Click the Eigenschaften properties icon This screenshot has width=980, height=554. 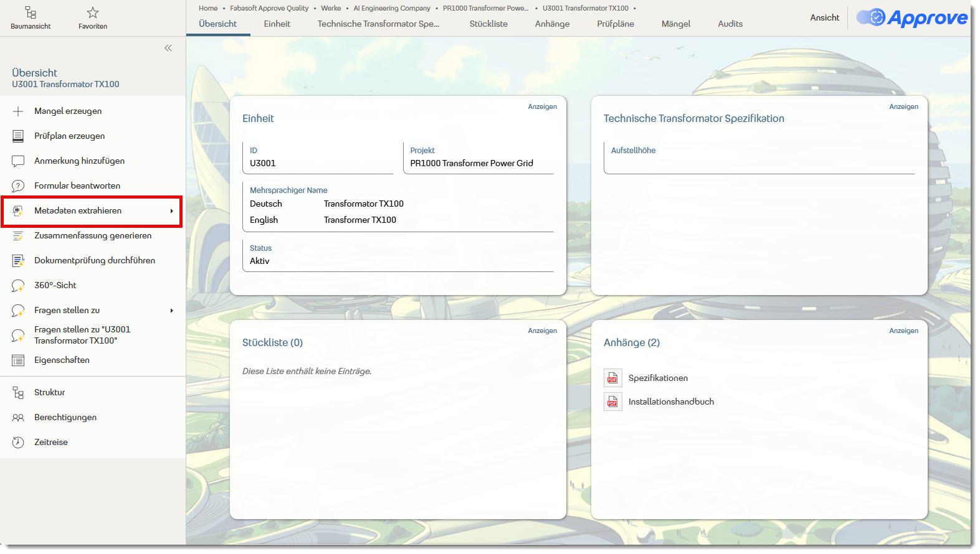[x=18, y=360]
